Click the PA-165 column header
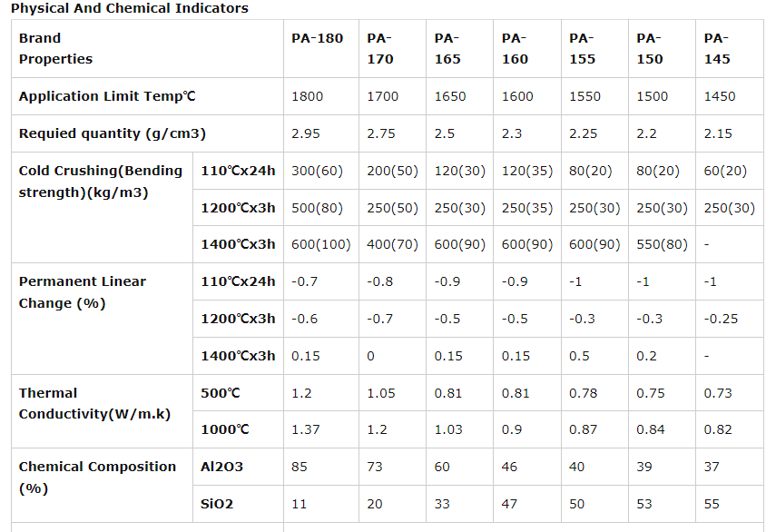The width and height of the screenshot is (776, 532). (x=447, y=48)
